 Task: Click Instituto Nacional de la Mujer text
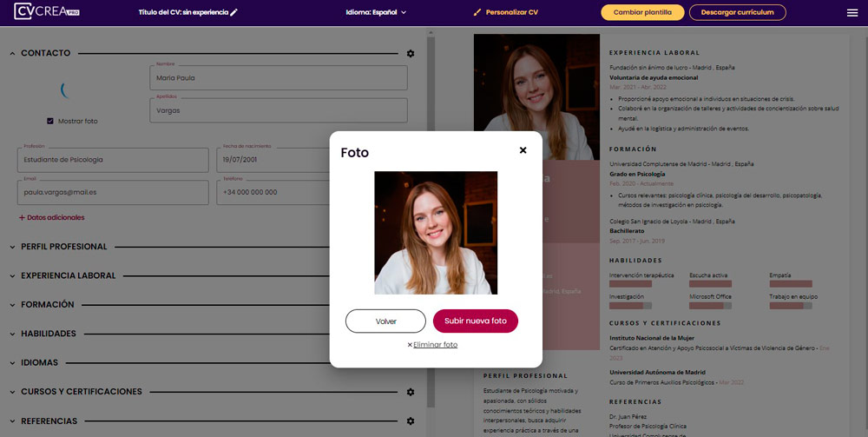(652, 338)
